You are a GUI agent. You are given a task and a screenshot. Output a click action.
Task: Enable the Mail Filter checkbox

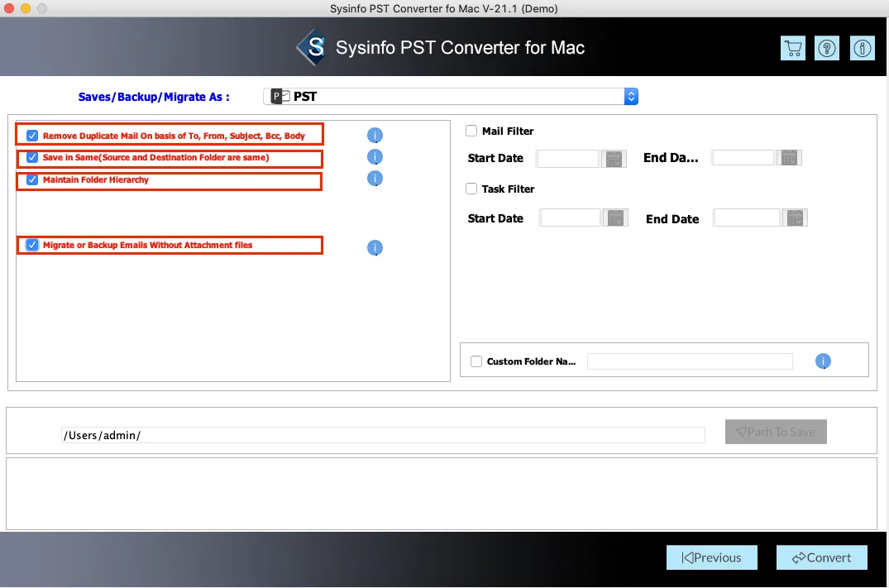(471, 131)
